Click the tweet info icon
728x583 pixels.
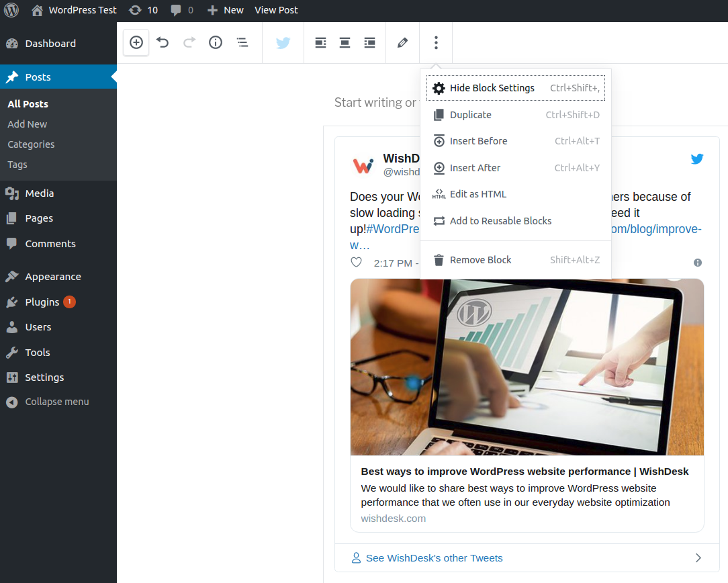(697, 263)
